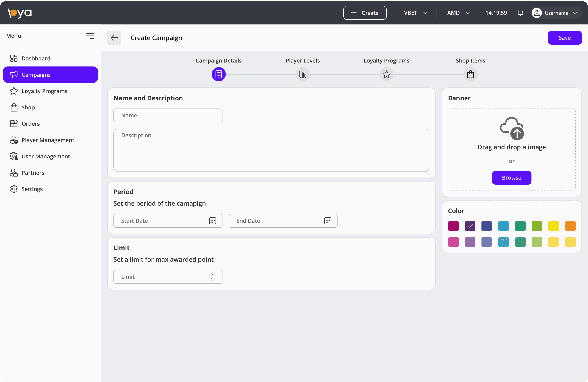Pick the orange color swatch
Image resolution: width=588 pixels, height=382 pixels.
click(570, 226)
